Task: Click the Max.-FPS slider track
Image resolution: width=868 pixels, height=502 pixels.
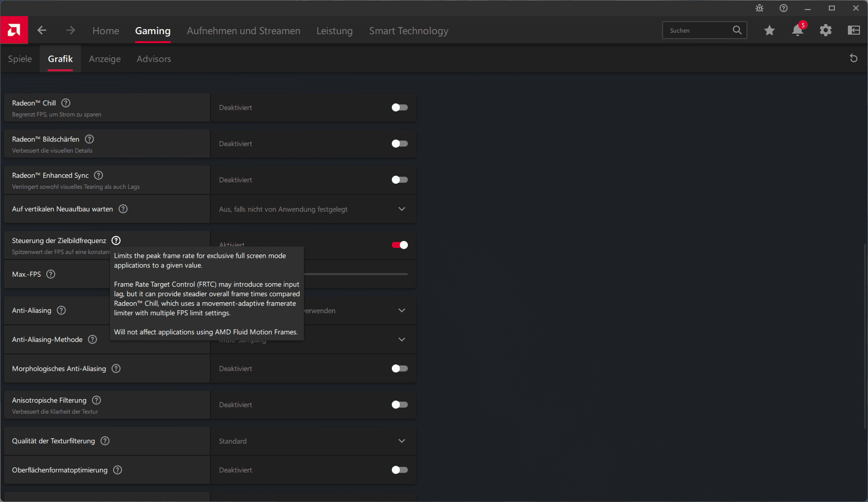Action: point(357,274)
